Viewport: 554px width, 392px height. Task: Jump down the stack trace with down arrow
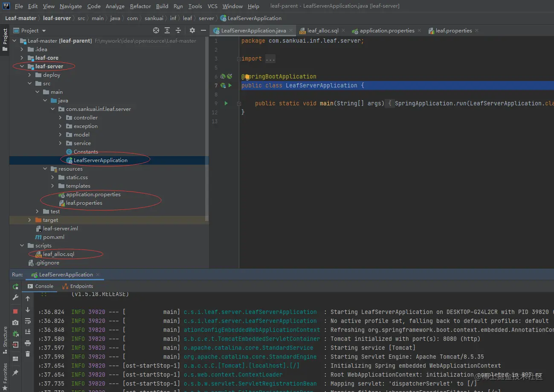point(28,310)
